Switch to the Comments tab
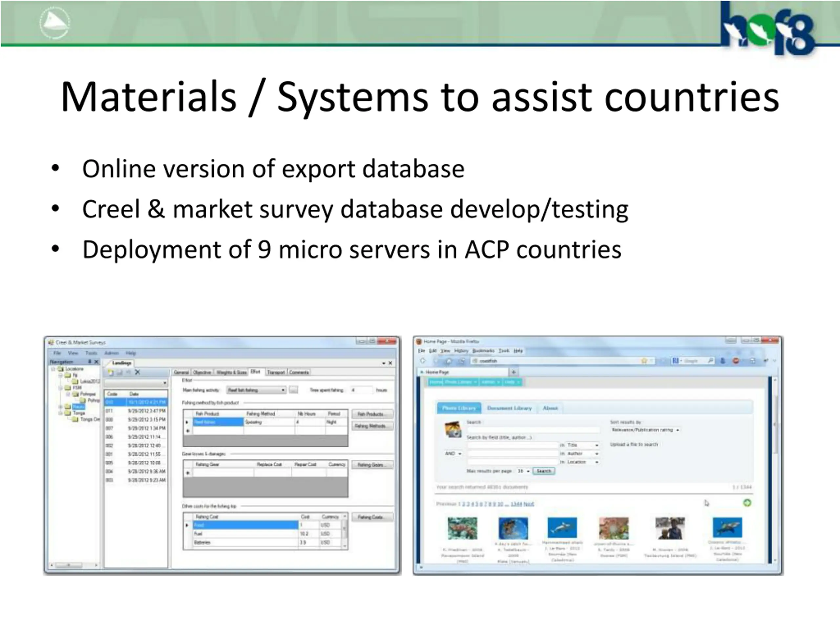The height and width of the screenshot is (630, 840). pos(299,372)
